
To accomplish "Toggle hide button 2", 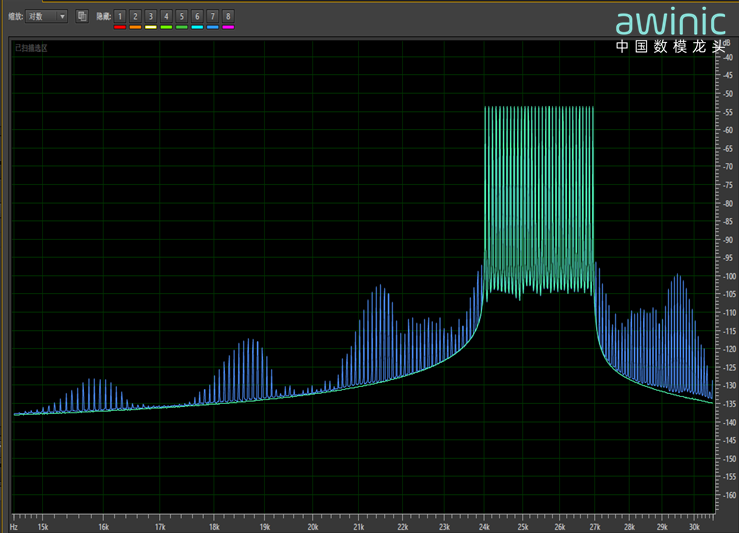I will click(135, 16).
